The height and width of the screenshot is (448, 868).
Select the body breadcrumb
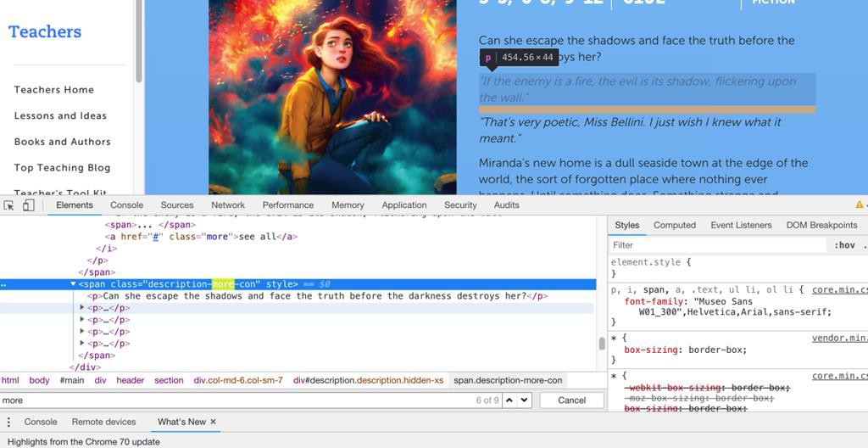point(39,380)
